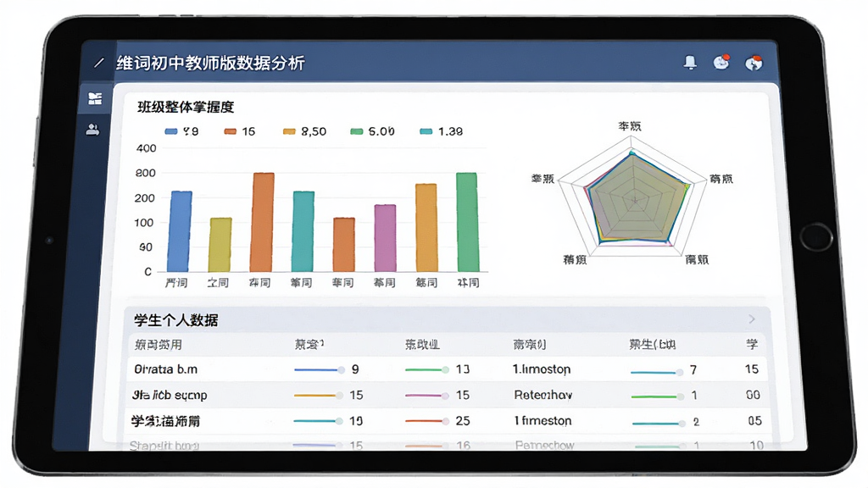The width and height of the screenshot is (868, 488).
Task: Click the center of the radar chart
Action: (x=634, y=200)
